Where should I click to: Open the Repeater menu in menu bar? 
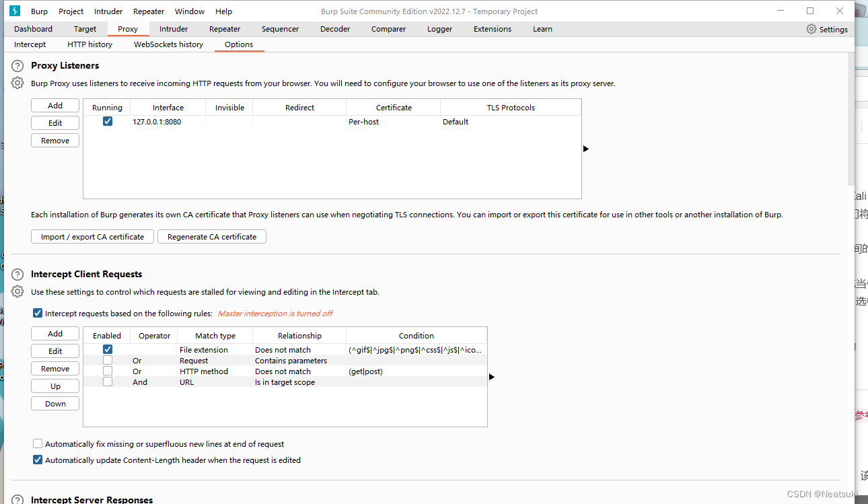[x=149, y=11]
